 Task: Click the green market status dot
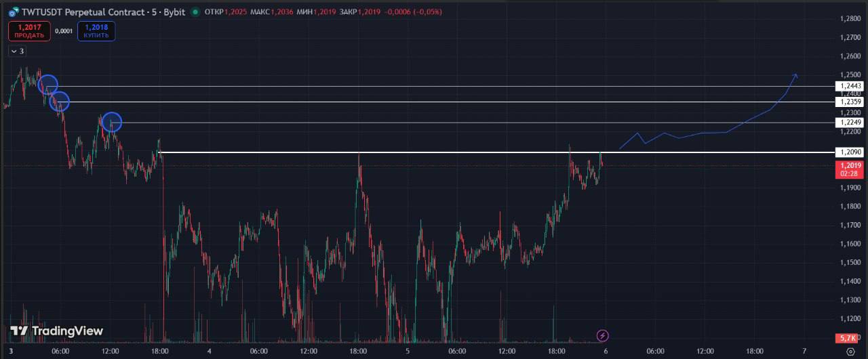tap(195, 12)
